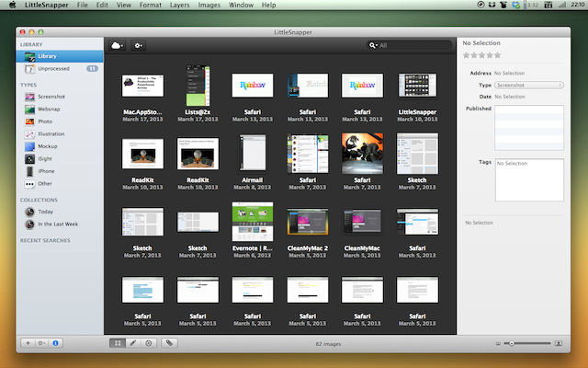Toggle the history clock view button
The image size is (588, 368).
148,342
